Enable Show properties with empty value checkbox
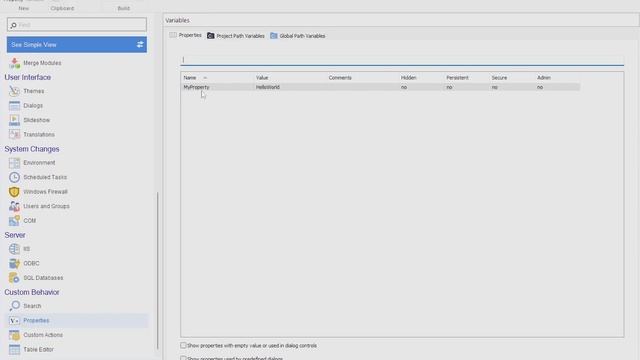The height and width of the screenshot is (360, 640). 183,345
